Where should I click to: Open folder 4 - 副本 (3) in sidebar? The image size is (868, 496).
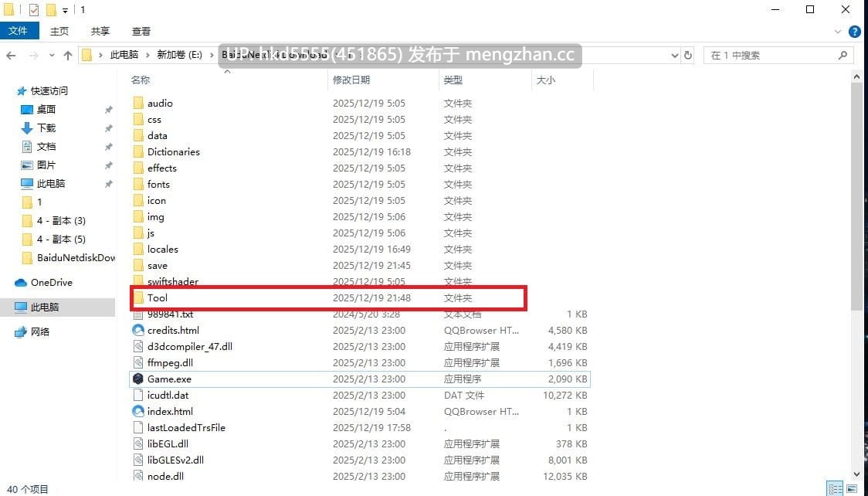pyautogui.click(x=61, y=221)
